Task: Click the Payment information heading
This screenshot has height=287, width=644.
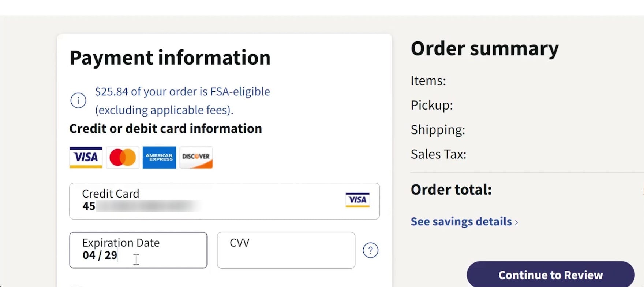Action: 170,58
